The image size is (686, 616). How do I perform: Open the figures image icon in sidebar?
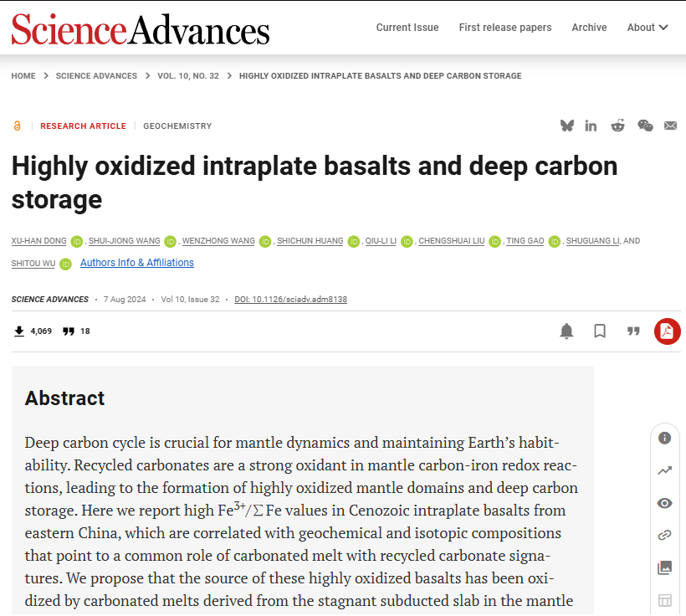665,567
